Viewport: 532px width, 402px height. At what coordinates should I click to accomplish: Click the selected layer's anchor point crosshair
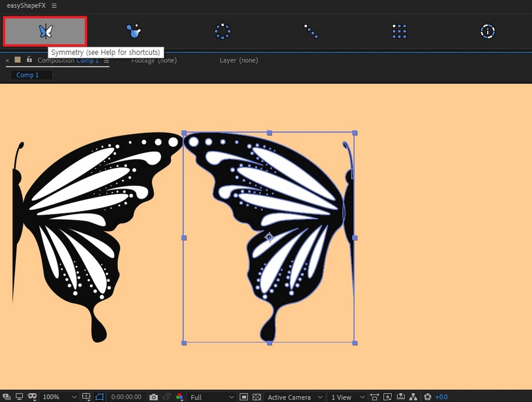pos(269,237)
